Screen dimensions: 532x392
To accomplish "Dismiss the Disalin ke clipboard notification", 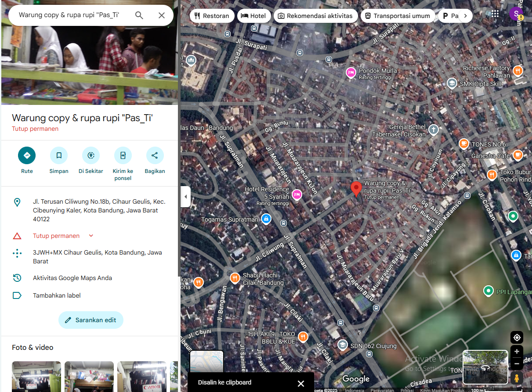I will pyautogui.click(x=301, y=383).
